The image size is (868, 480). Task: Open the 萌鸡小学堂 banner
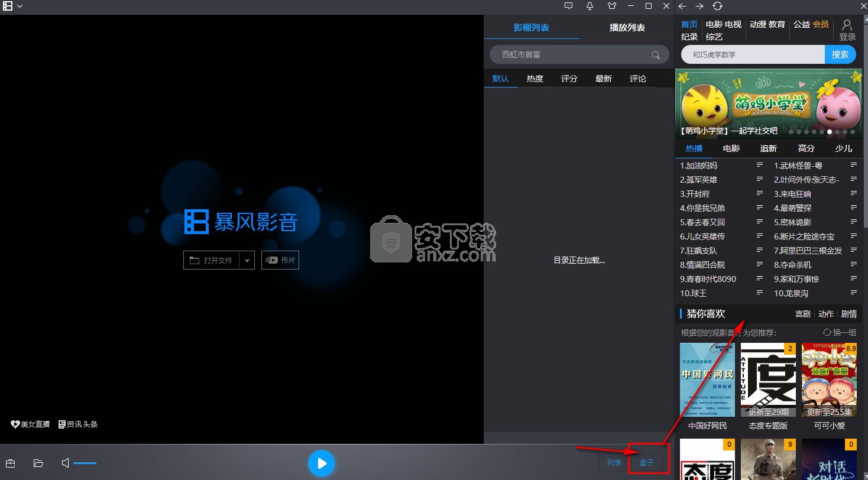click(769, 103)
